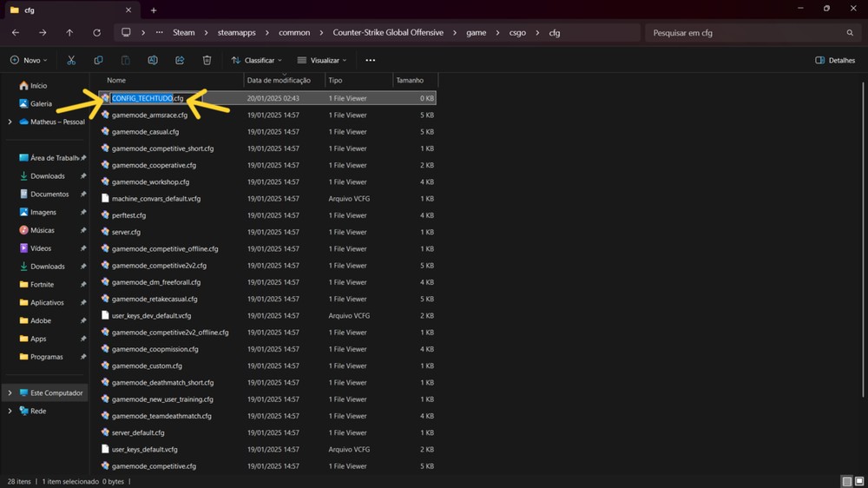Toggle the Detalhes pane

click(x=835, y=61)
